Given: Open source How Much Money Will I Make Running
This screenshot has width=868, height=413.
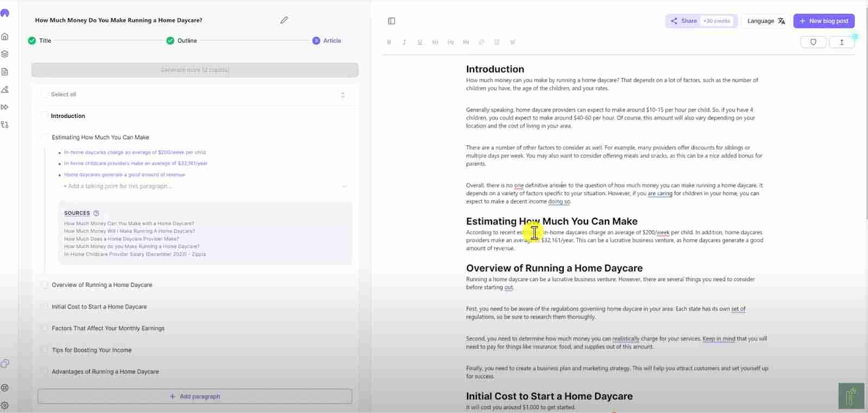Looking at the screenshot, I should point(130,231).
